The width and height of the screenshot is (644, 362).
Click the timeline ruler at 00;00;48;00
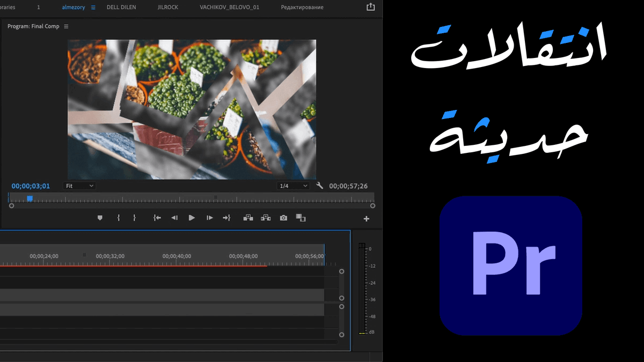(x=243, y=256)
